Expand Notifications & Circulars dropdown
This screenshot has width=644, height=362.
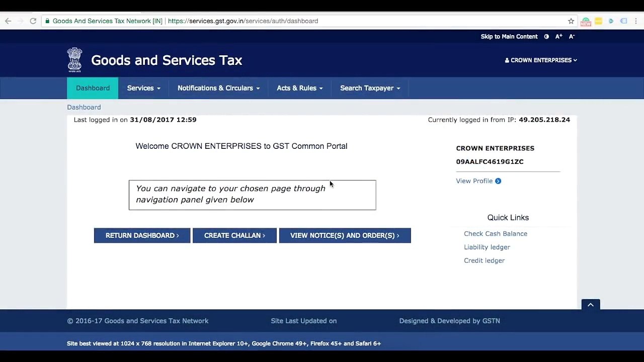(219, 88)
